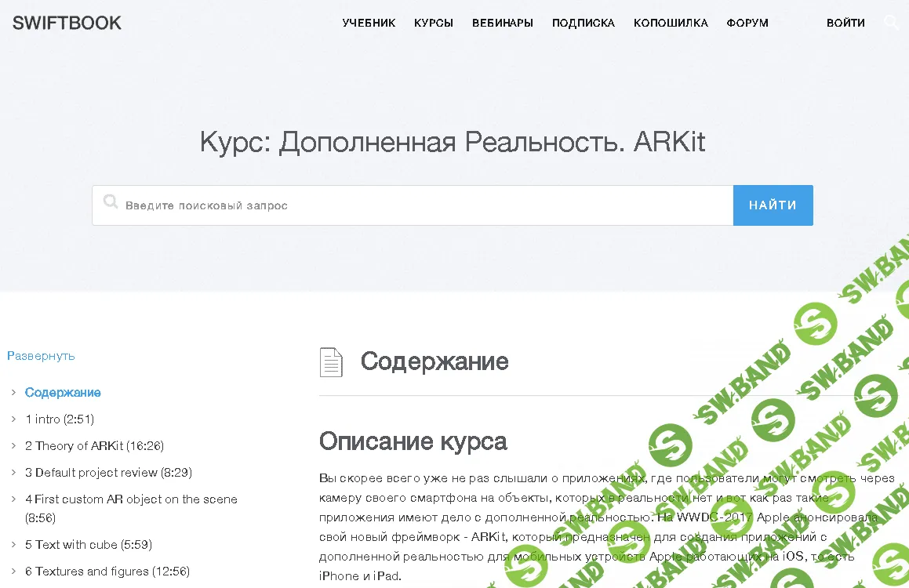The width and height of the screenshot is (909, 588).
Task: Click the ВОЙТИ login link
Action: click(845, 23)
